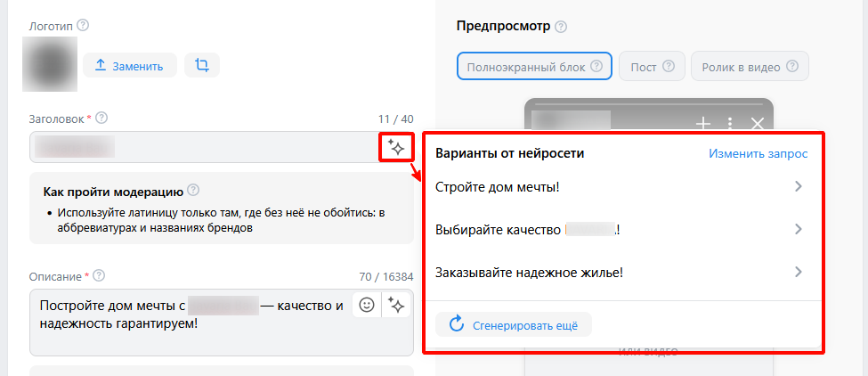The image size is (868, 376).
Task: Click the Заголовок text input field
Action: pos(205,147)
